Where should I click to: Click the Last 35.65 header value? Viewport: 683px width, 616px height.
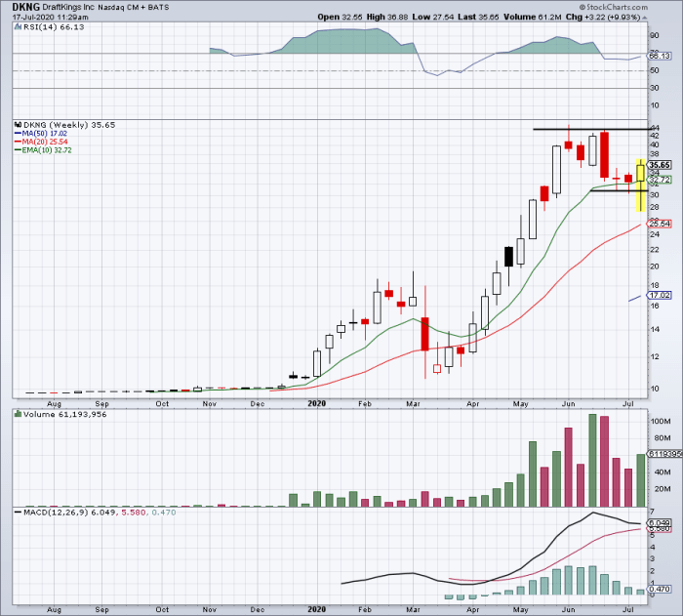point(478,17)
